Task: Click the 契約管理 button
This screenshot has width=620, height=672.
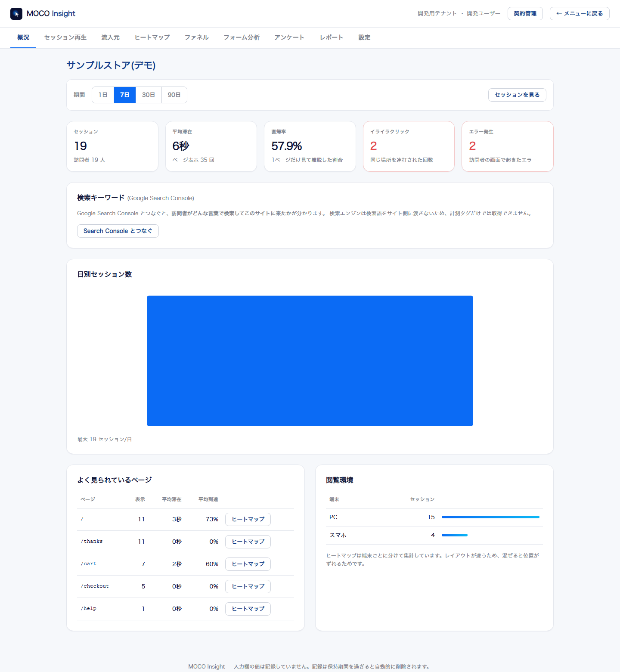Action: 525,13
